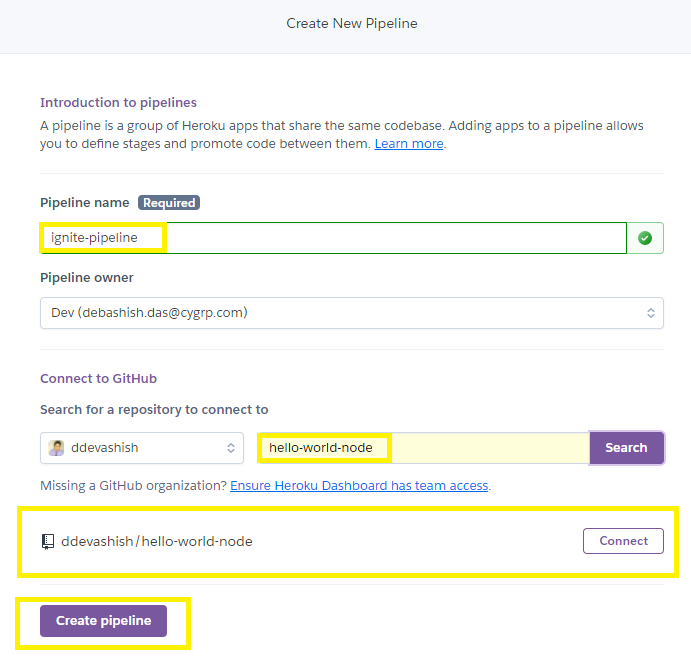
Task: Click the repository book icon
Action: [48, 541]
